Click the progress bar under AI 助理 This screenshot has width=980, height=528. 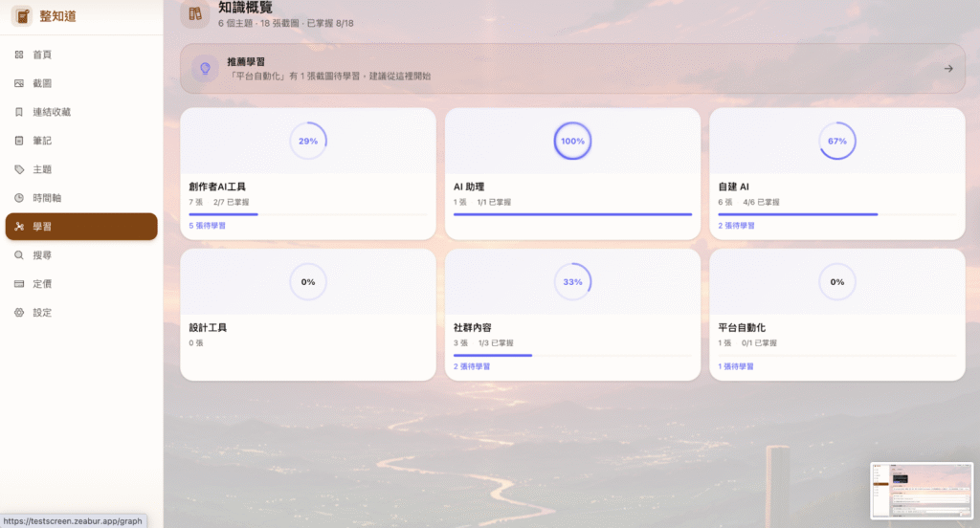point(572,214)
